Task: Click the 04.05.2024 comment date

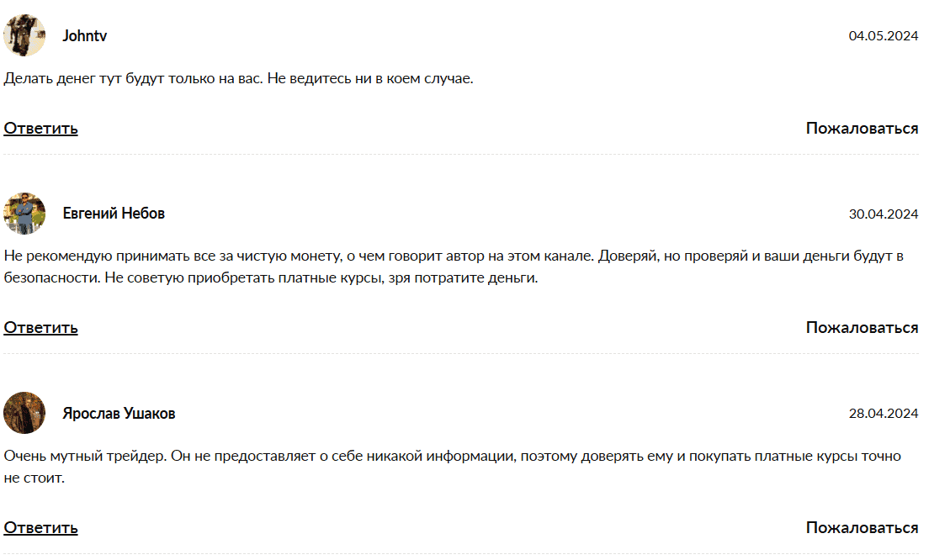Action: [x=883, y=36]
